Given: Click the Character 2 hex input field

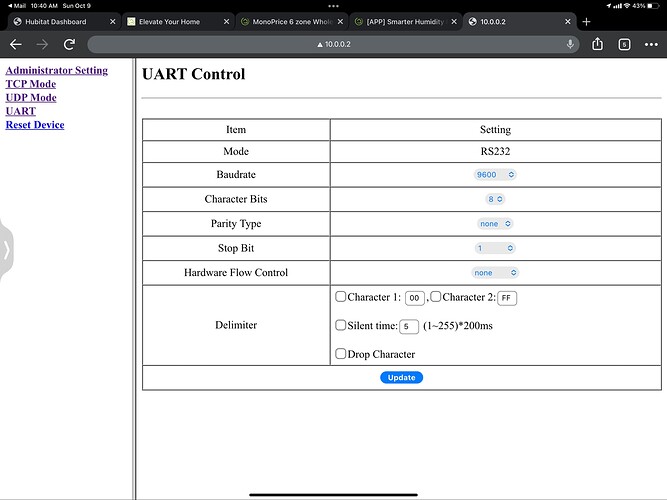Looking at the screenshot, I should tap(506, 298).
